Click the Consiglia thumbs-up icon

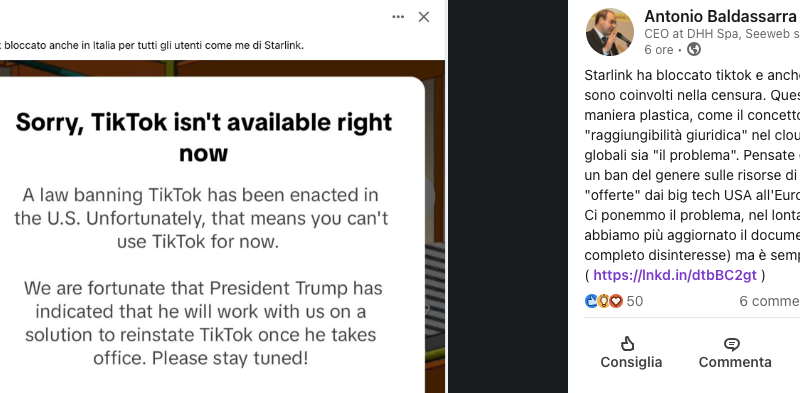(628, 344)
